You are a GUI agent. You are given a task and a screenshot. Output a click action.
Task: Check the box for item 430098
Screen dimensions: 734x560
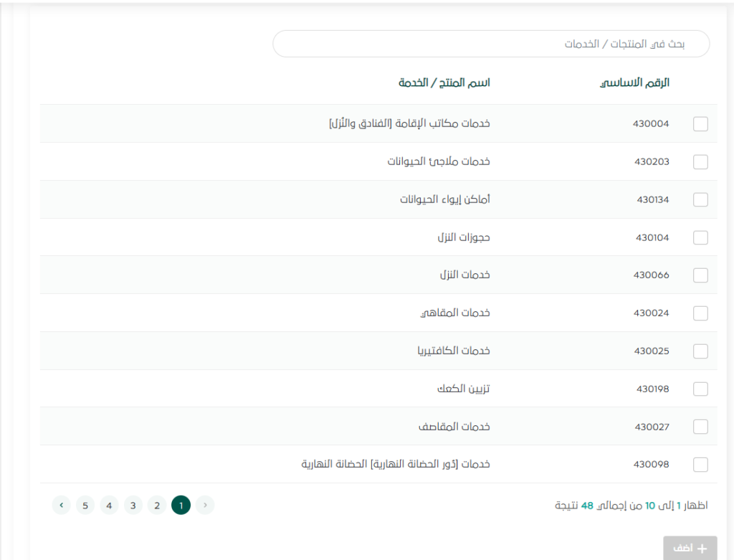click(x=700, y=465)
